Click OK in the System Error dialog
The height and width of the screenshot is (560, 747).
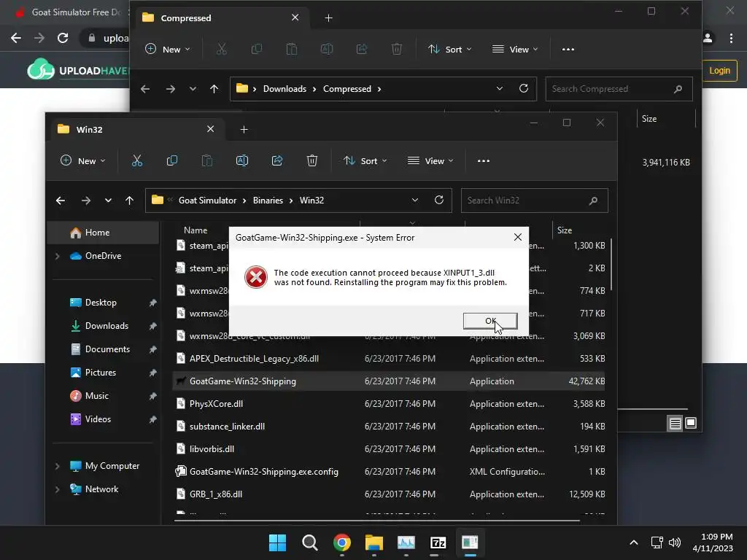click(490, 321)
